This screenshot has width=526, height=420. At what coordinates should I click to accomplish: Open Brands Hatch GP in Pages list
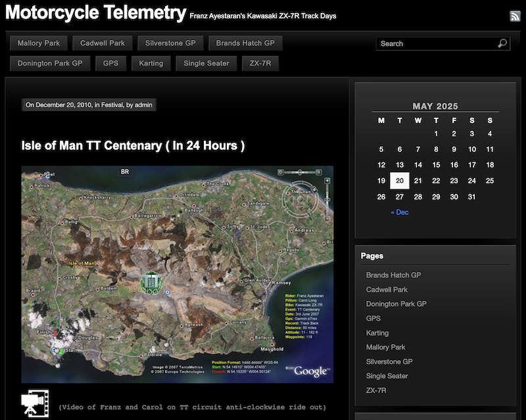tap(393, 275)
